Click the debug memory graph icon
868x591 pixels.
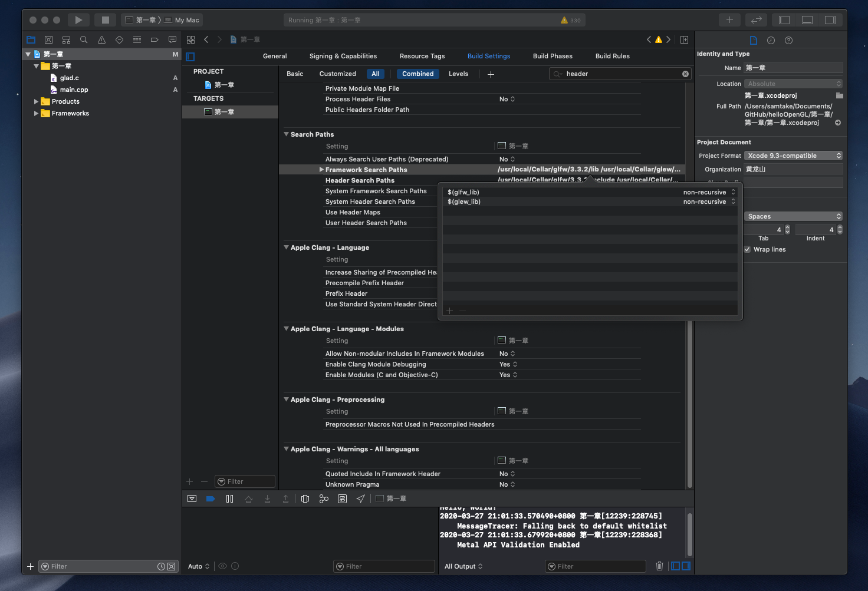324,498
